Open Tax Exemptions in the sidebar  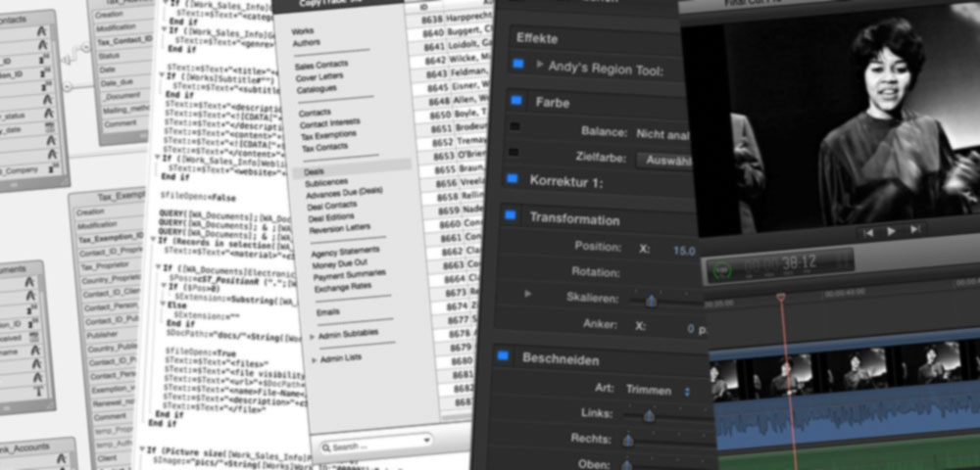tap(328, 135)
